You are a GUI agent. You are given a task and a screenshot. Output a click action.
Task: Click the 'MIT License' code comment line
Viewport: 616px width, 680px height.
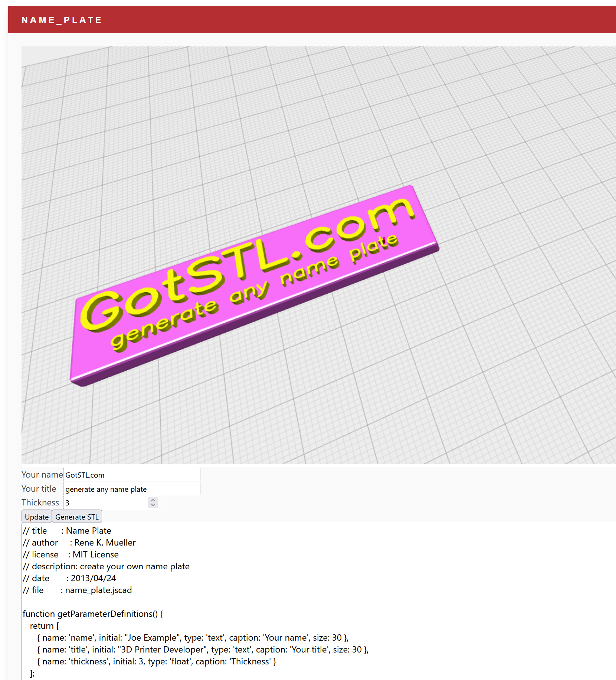click(71, 554)
